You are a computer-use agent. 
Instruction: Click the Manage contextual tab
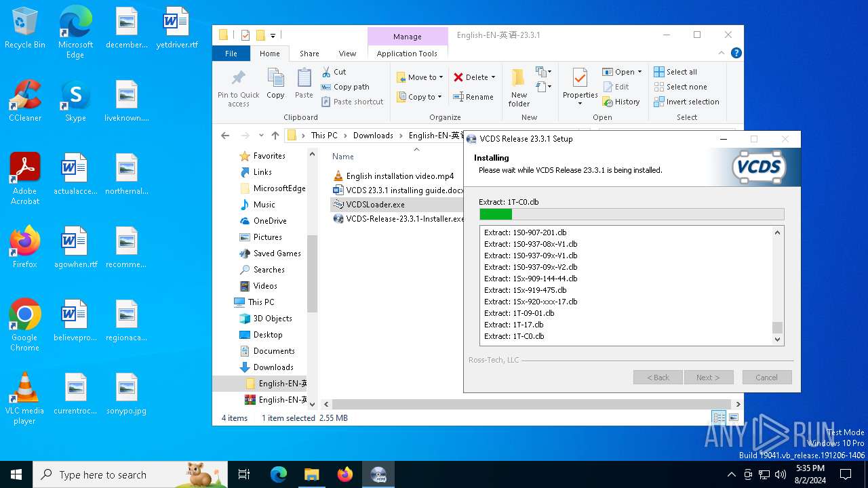(x=407, y=37)
